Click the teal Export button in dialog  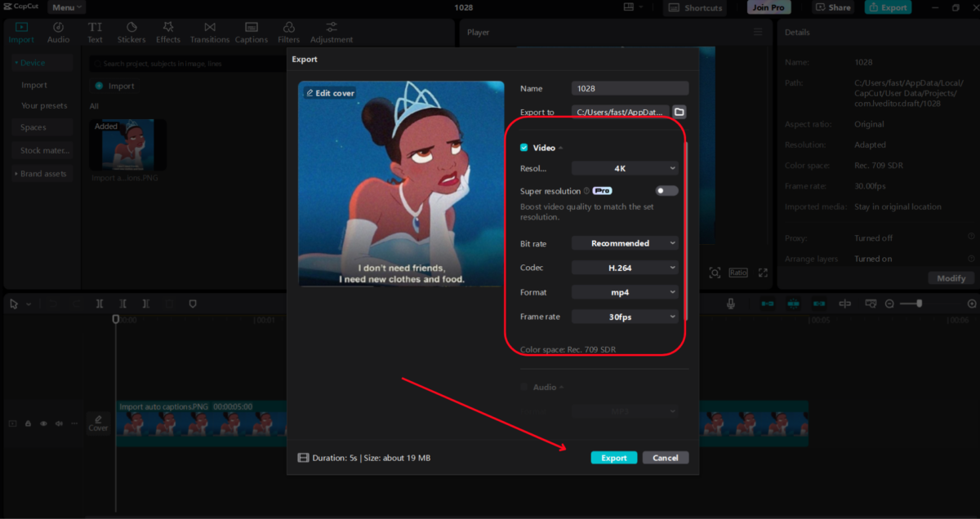(x=613, y=458)
